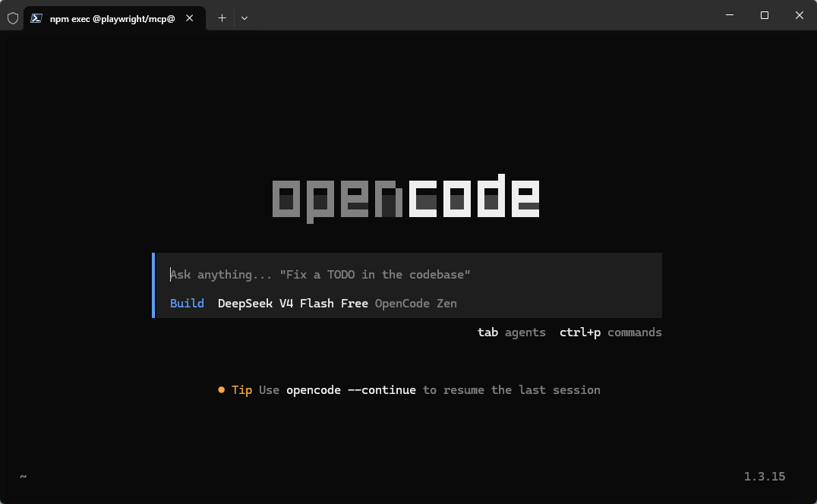Click the orange Tip bullet dot

click(x=222, y=389)
